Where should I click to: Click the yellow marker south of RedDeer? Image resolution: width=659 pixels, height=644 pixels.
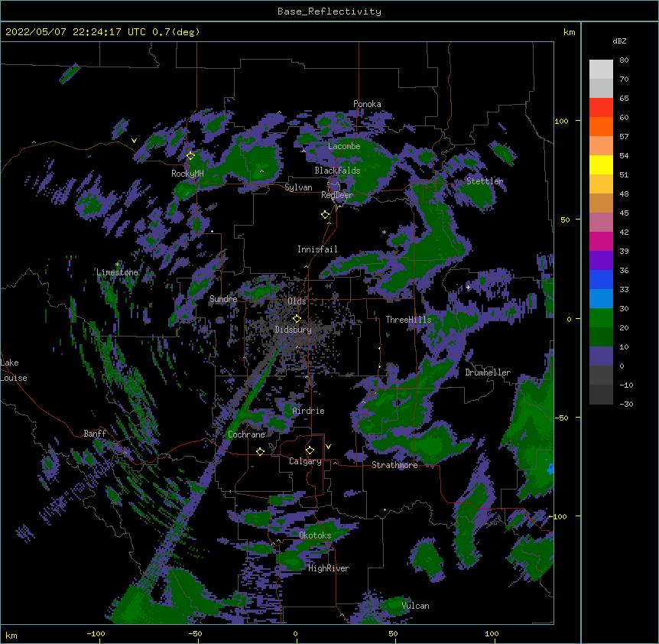(x=325, y=215)
